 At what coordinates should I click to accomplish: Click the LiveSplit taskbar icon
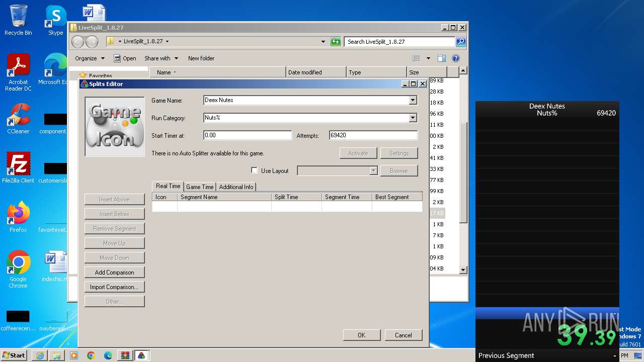pos(141,355)
